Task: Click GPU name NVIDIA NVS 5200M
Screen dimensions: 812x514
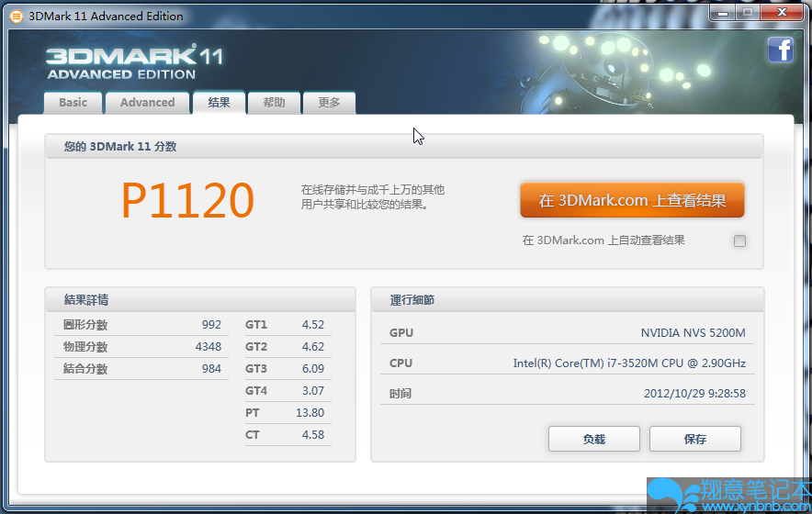Action: (x=693, y=333)
